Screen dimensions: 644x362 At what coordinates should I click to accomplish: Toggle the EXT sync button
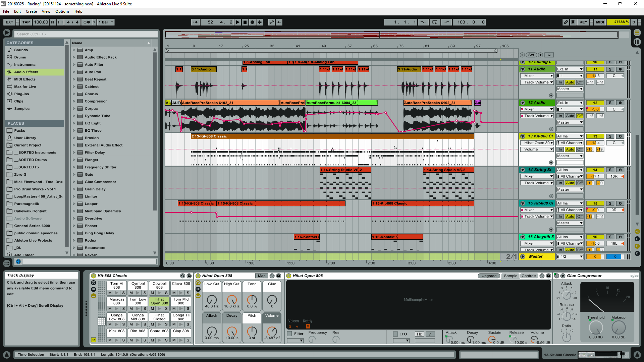point(9,22)
